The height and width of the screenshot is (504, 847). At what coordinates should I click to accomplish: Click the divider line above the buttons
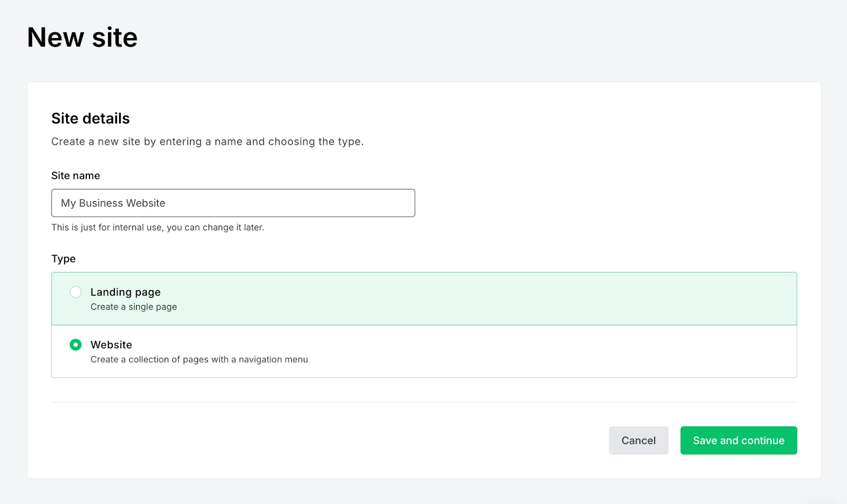[424, 402]
